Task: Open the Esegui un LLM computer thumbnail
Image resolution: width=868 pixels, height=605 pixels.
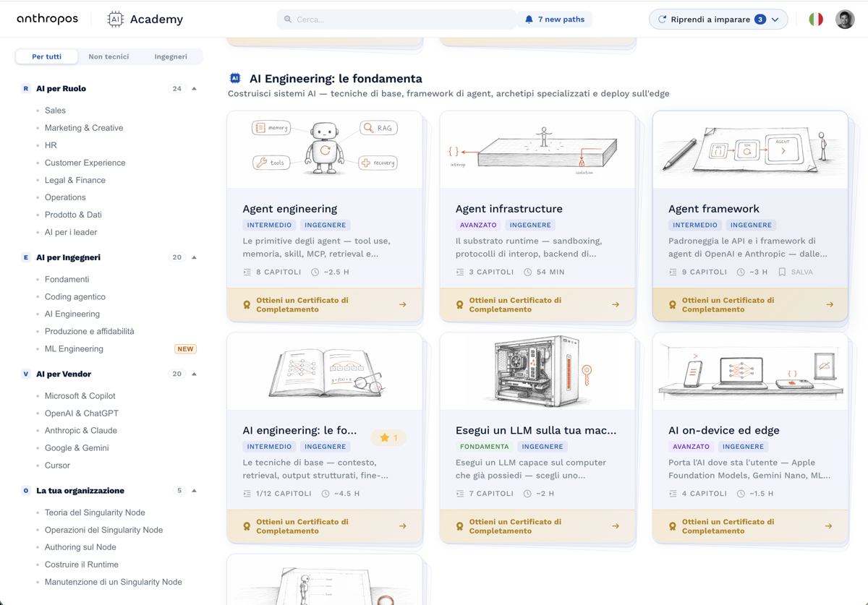Action: 537,372
